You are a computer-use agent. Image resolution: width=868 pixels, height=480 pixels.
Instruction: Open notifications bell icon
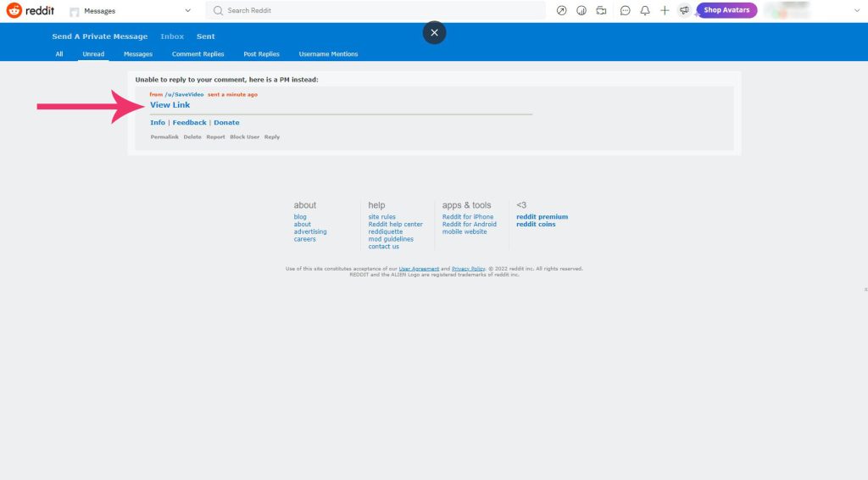(x=645, y=11)
